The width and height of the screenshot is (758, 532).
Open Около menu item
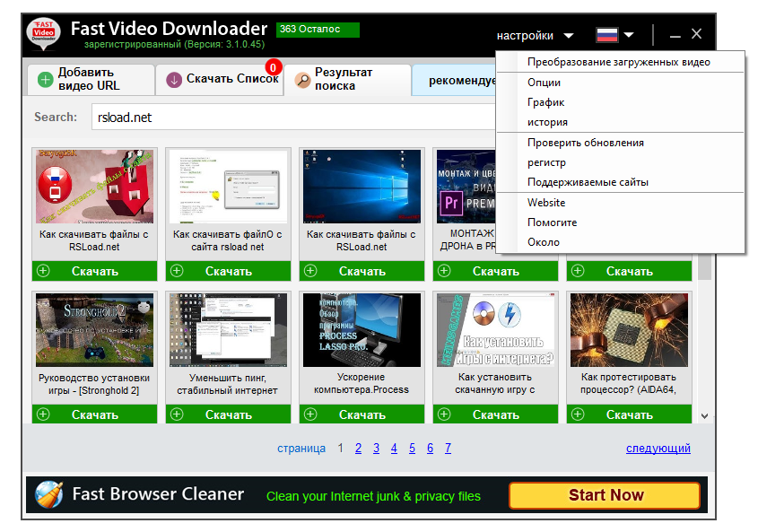point(620,242)
